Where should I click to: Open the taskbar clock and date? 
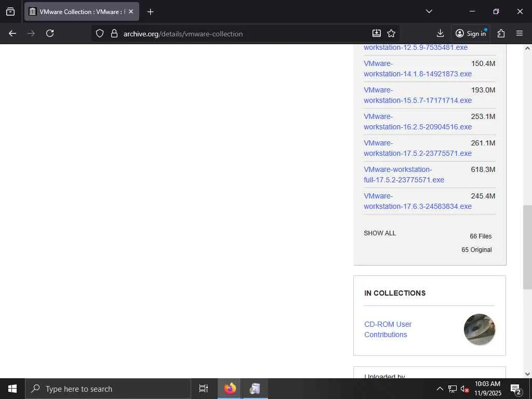coord(487,389)
